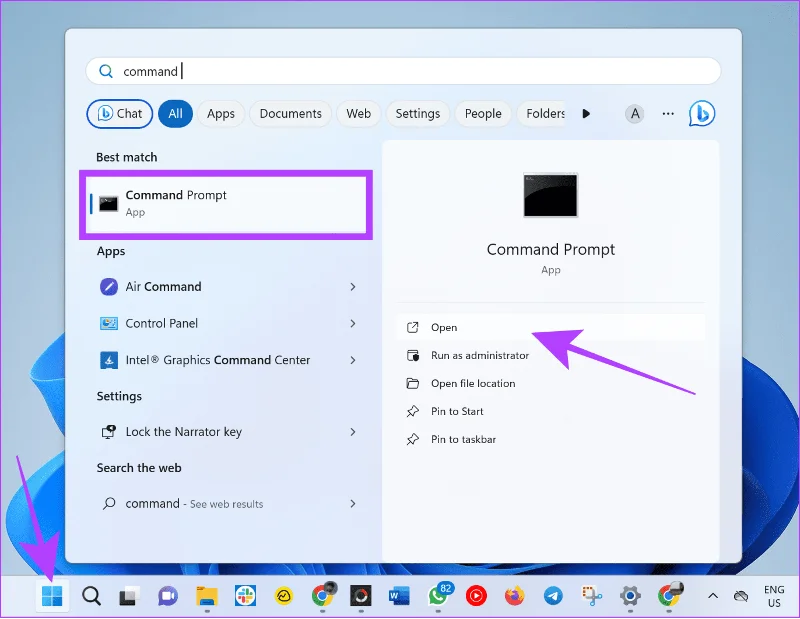The image size is (800, 619).
Task: Open the first Chrome taskbar icon
Action: pyautogui.click(x=323, y=595)
